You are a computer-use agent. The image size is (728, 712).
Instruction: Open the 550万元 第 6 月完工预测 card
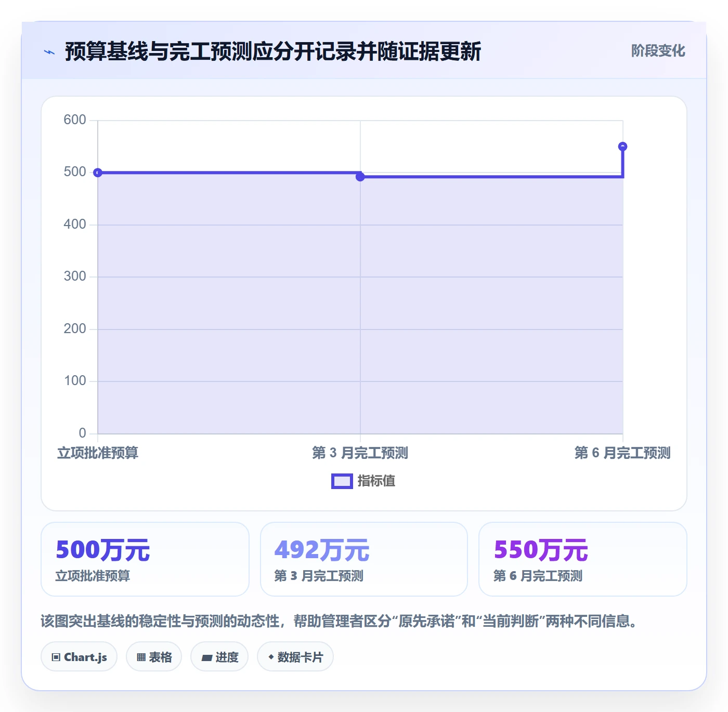(583, 559)
